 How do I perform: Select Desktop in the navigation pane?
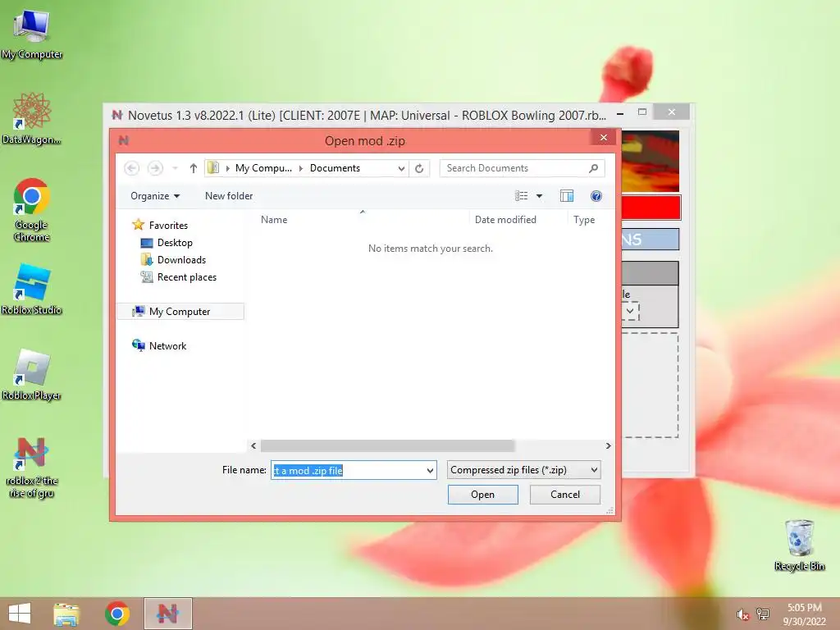point(175,243)
